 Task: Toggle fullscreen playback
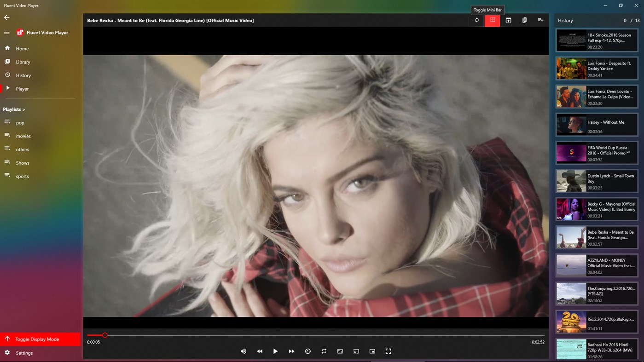click(x=388, y=351)
